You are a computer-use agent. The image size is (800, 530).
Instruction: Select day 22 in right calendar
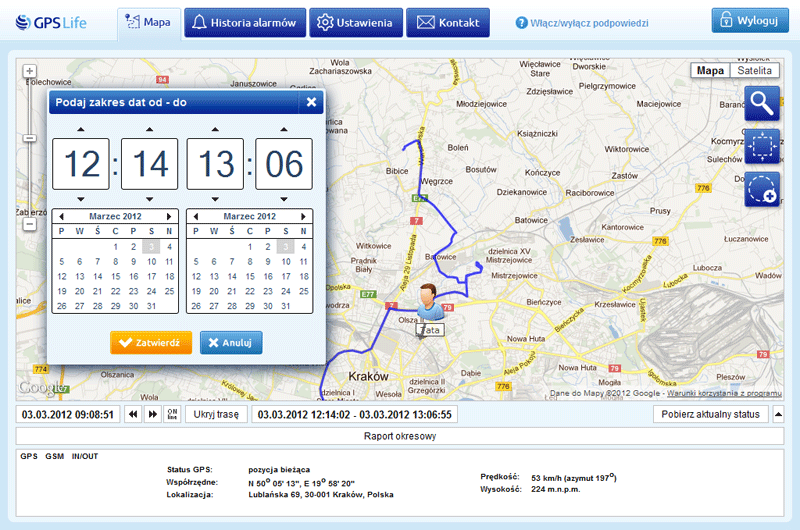[249, 291]
